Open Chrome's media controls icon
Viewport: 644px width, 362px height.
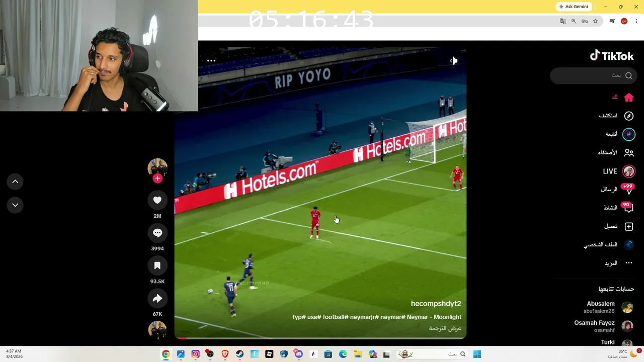pos(612,21)
